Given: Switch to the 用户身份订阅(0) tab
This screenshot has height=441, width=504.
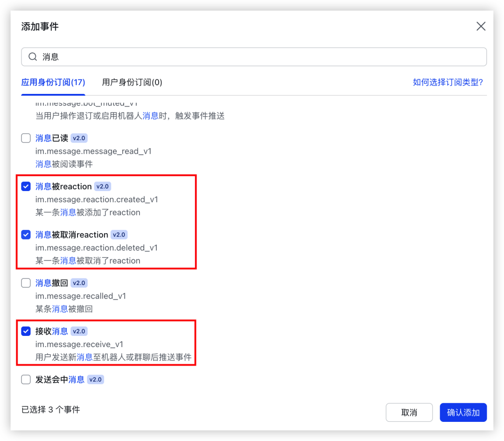Looking at the screenshot, I should pos(132,83).
